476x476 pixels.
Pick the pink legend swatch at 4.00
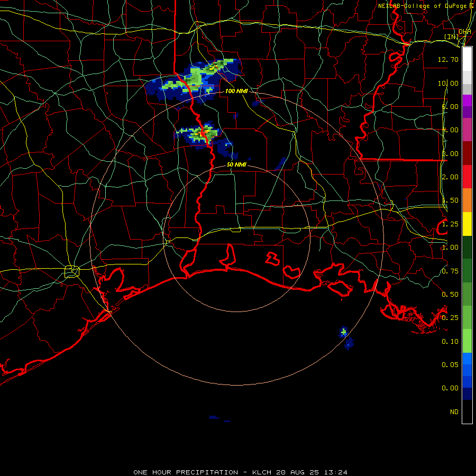tap(467, 130)
